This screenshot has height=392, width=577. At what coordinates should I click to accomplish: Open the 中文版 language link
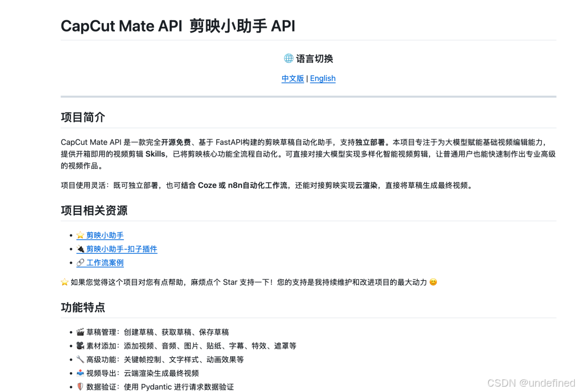[293, 79]
